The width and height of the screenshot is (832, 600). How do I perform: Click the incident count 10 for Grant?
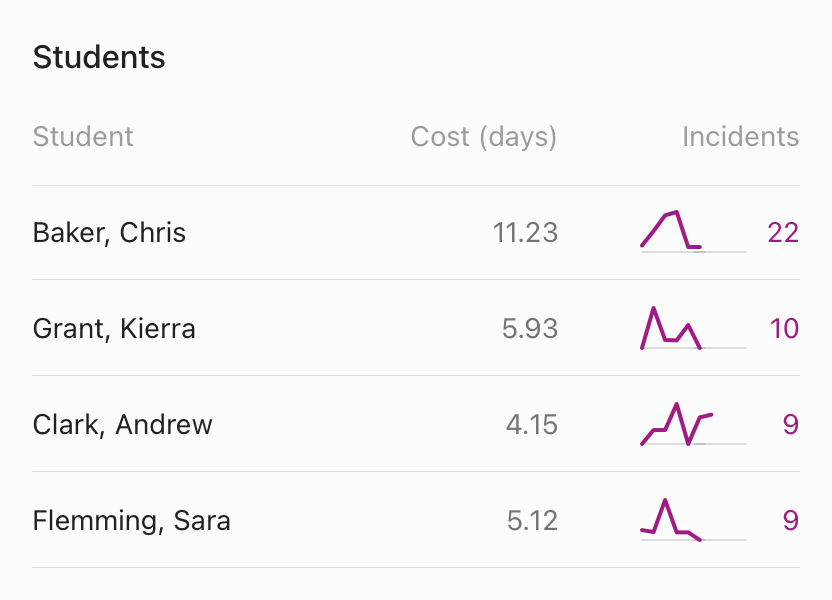pyautogui.click(x=784, y=329)
